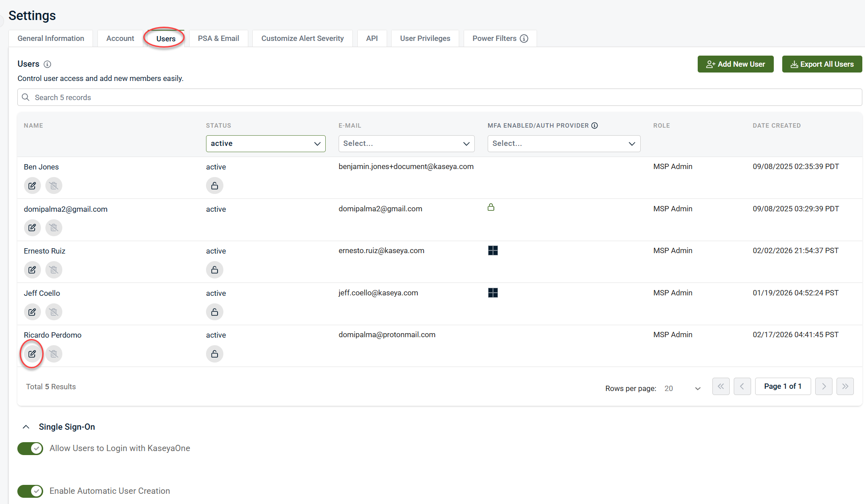865x504 pixels.
Task: Collapse the Single Sign-On section
Action: 26,427
